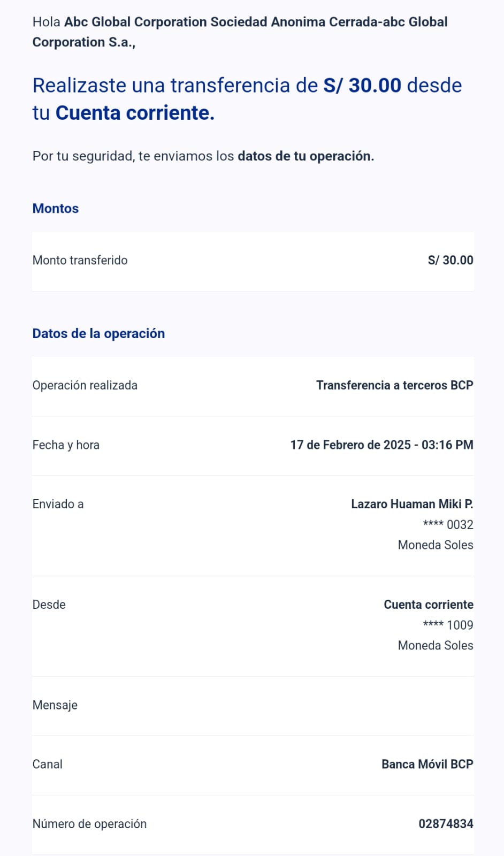
Task: Select the S/ 30.00 transferred amount value
Action: 450,261
